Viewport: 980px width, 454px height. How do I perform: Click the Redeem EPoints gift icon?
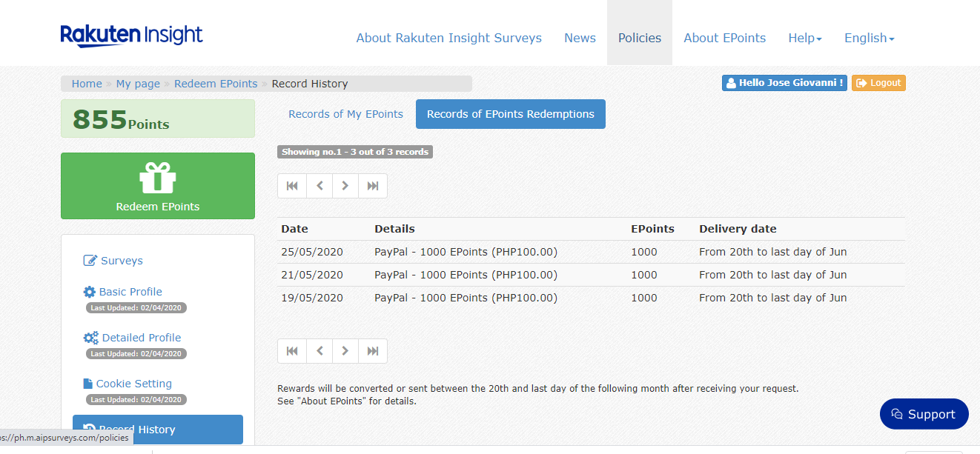[157, 178]
